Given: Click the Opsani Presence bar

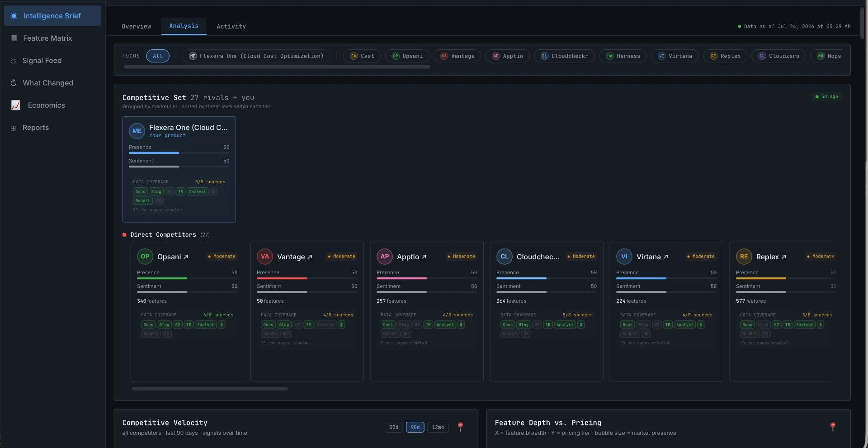Looking at the screenshot, I should [187, 278].
